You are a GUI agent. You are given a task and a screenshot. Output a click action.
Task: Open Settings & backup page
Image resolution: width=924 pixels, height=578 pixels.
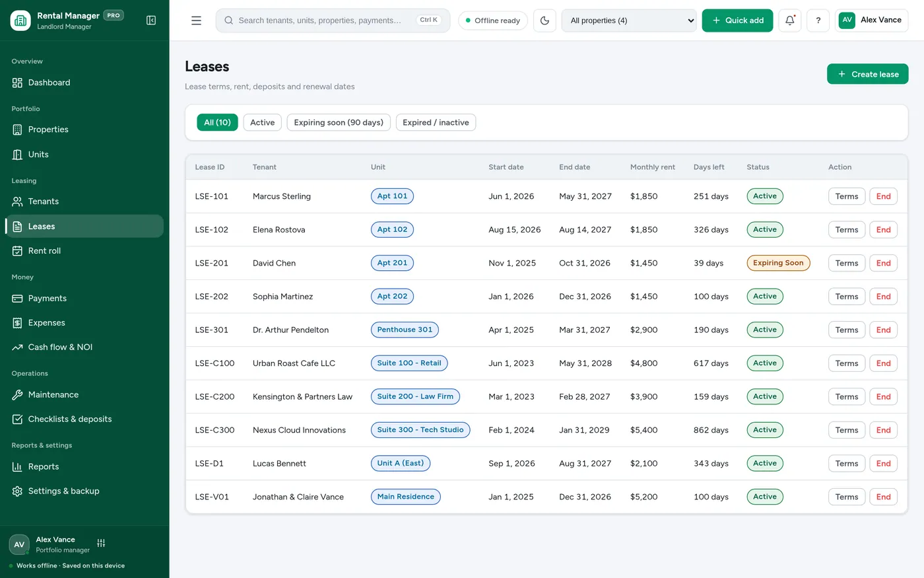pyautogui.click(x=84, y=491)
